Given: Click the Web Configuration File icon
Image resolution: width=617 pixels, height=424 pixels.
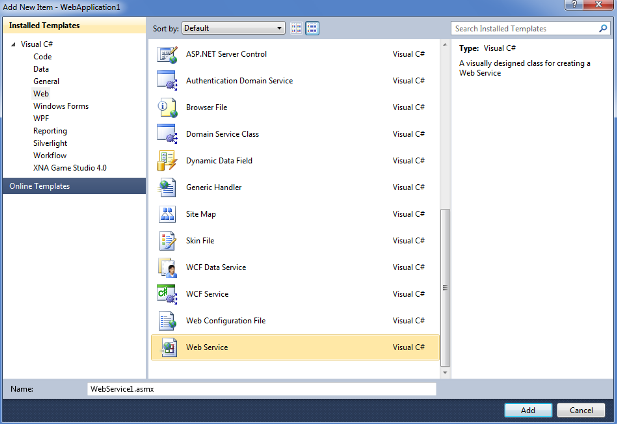Looking at the screenshot, I should 168,321.
